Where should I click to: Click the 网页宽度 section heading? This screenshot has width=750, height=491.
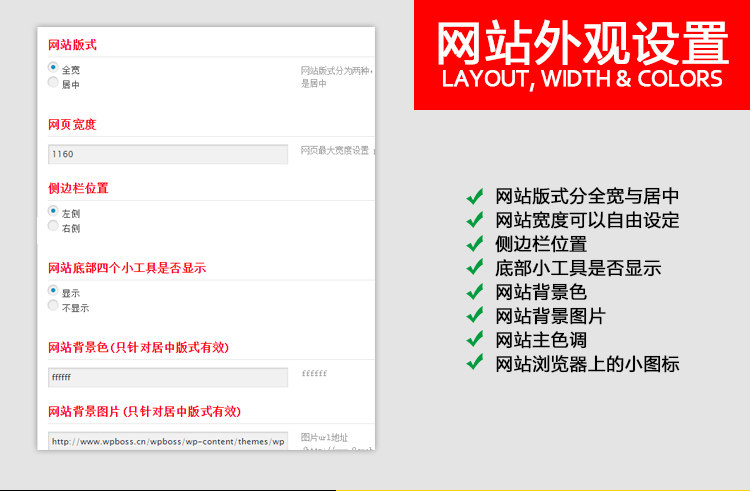[72, 125]
